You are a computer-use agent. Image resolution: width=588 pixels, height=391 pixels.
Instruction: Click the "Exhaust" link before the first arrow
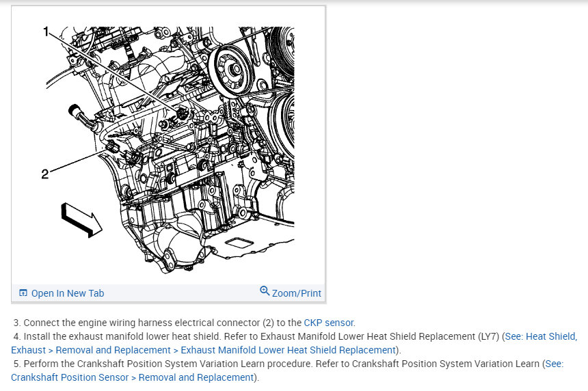[x=28, y=350]
